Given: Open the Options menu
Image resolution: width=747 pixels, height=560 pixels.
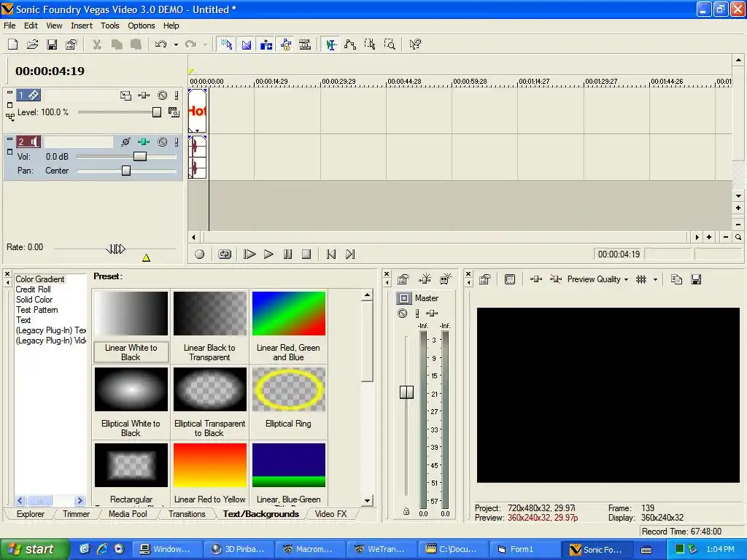Looking at the screenshot, I should point(141,26).
